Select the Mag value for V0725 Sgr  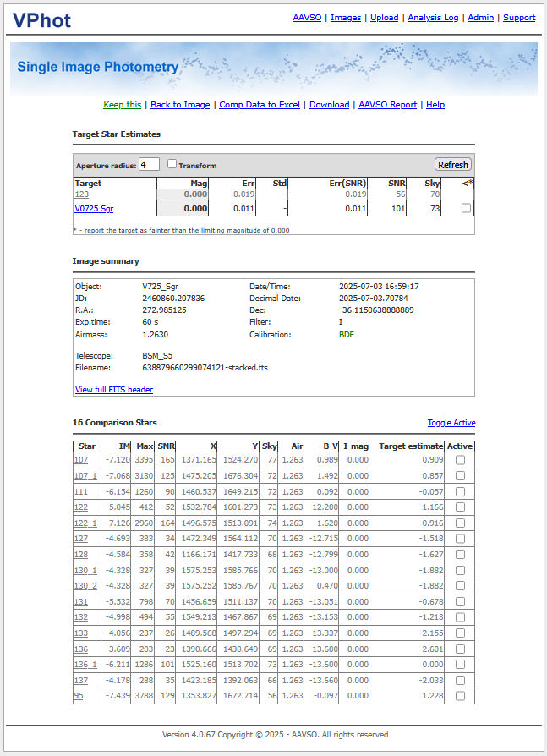tap(195, 208)
